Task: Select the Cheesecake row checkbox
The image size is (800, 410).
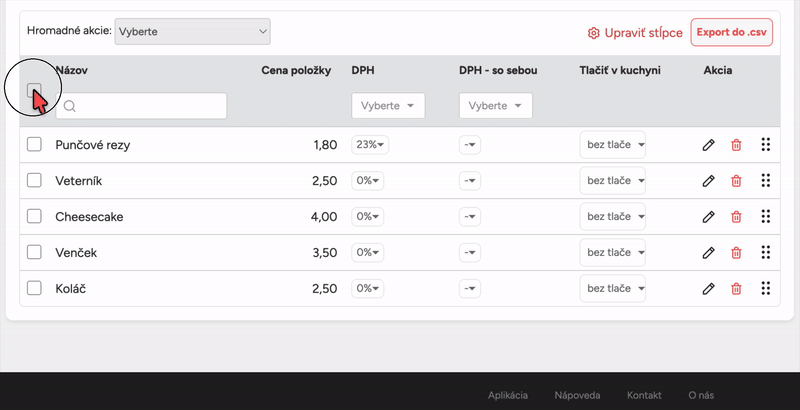Action: point(34,217)
